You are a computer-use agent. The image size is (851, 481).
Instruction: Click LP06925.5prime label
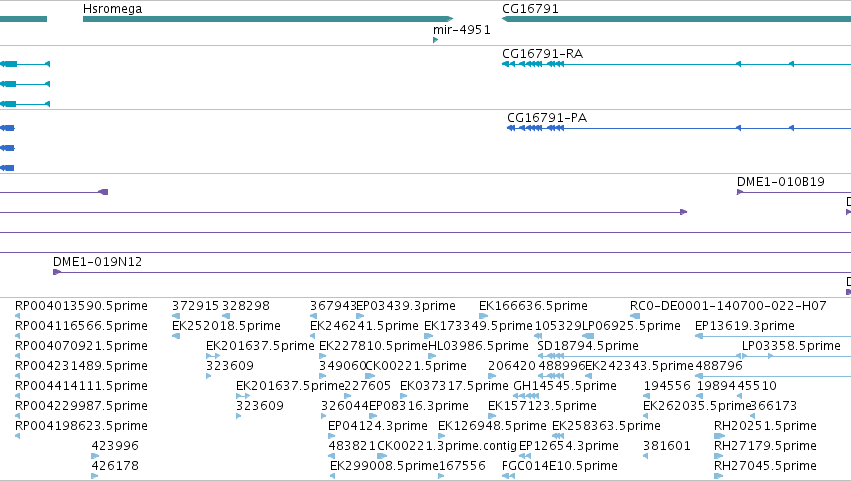pos(631,326)
